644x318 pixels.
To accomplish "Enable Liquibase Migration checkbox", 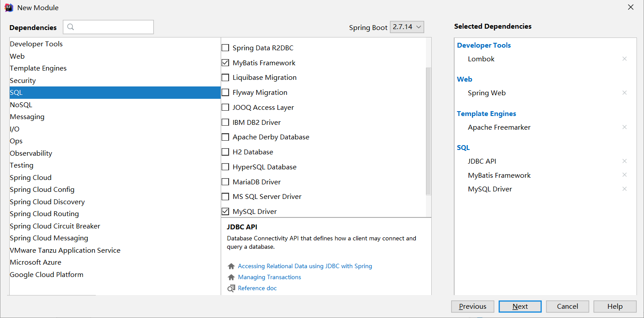I will (225, 78).
